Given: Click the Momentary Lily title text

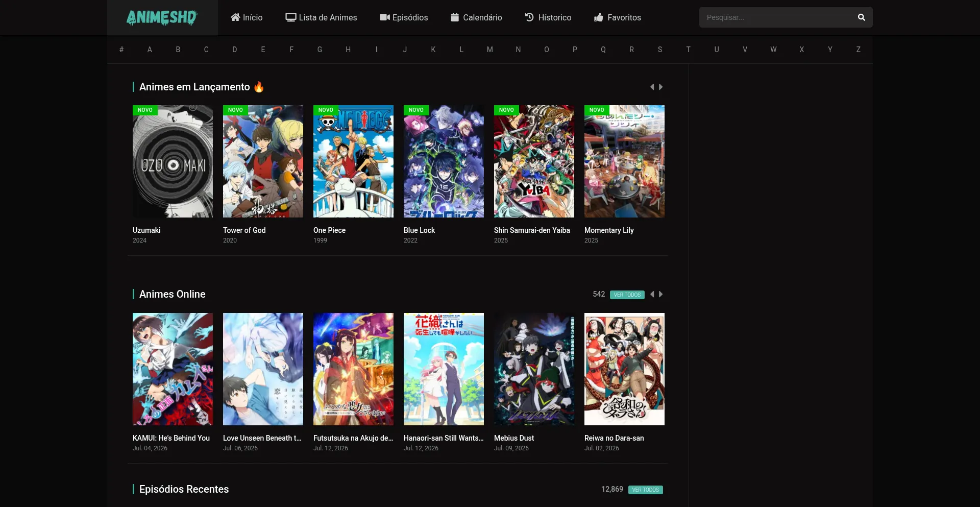Looking at the screenshot, I should tap(609, 230).
